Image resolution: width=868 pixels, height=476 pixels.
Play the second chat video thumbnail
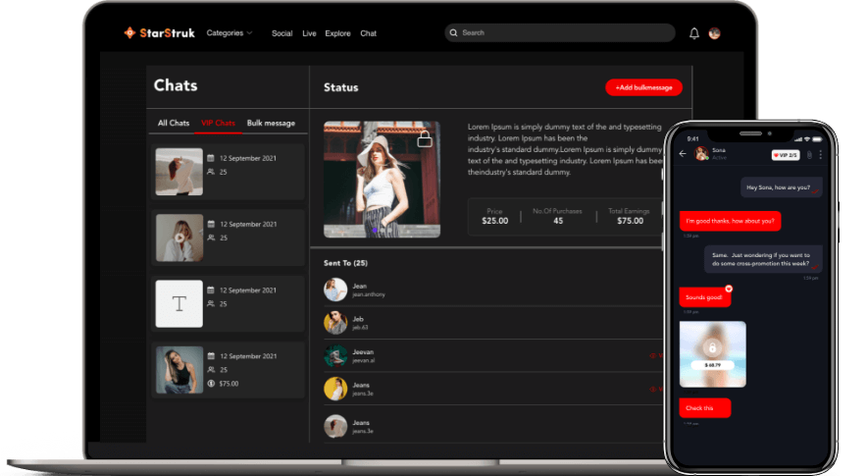[179, 238]
